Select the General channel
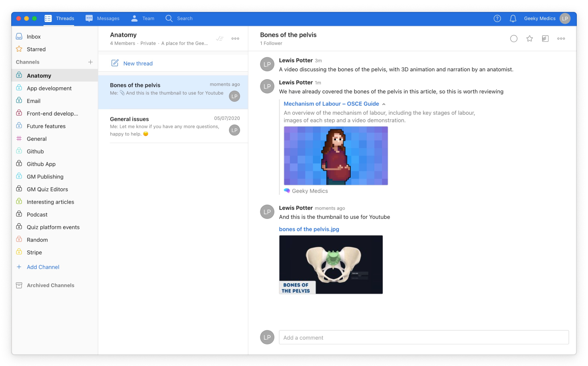 click(55, 139)
